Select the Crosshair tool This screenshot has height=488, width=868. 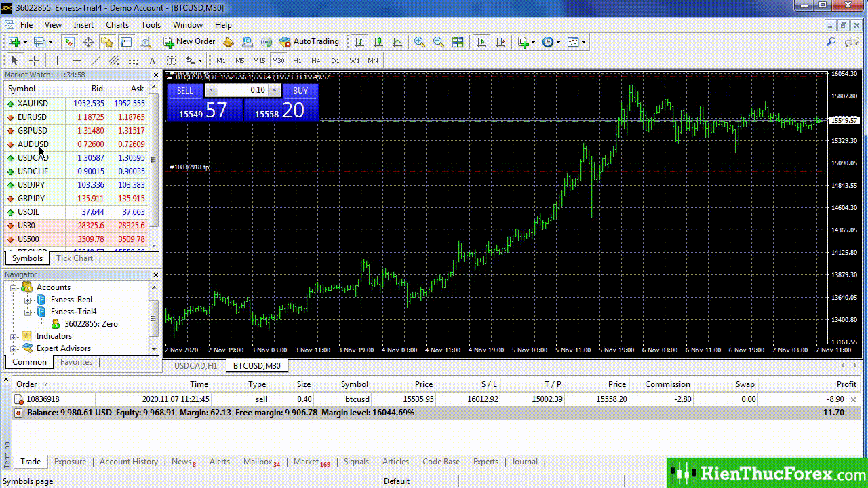[x=34, y=60]
